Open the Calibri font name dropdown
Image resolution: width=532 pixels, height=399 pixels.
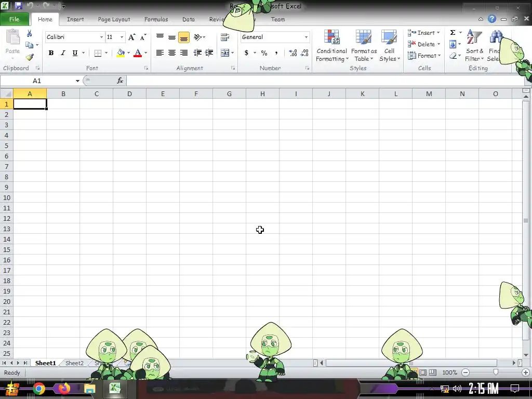[101, 37]
